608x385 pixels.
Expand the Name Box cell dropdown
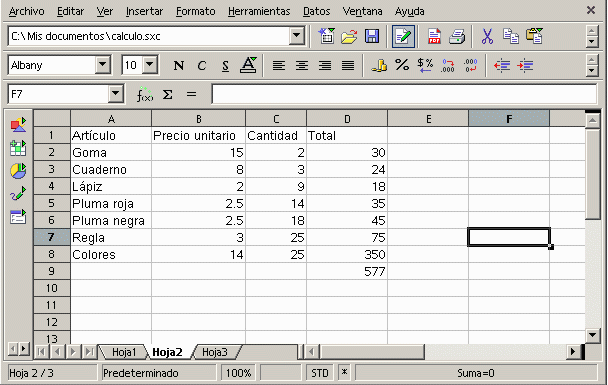pos(116,94)
